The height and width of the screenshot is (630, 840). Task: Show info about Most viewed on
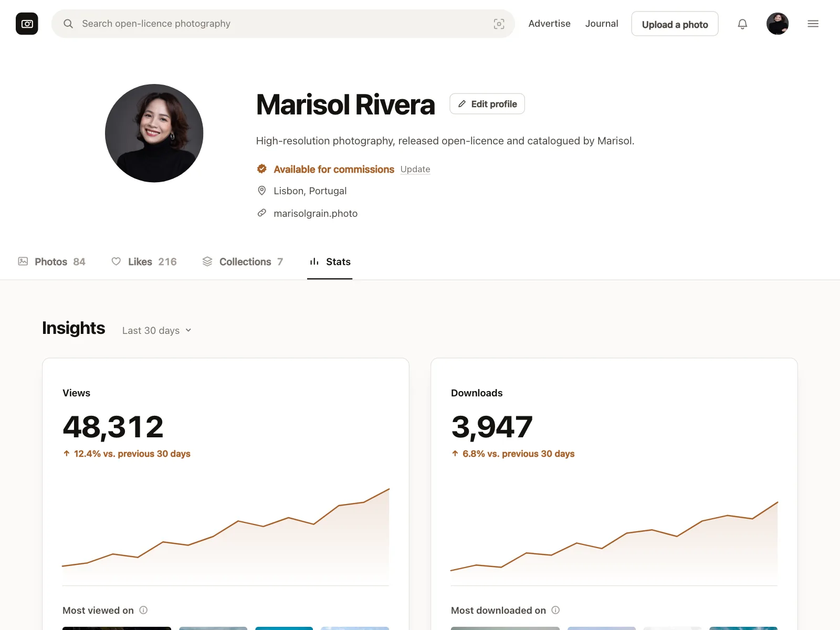[x=143, y=610]
